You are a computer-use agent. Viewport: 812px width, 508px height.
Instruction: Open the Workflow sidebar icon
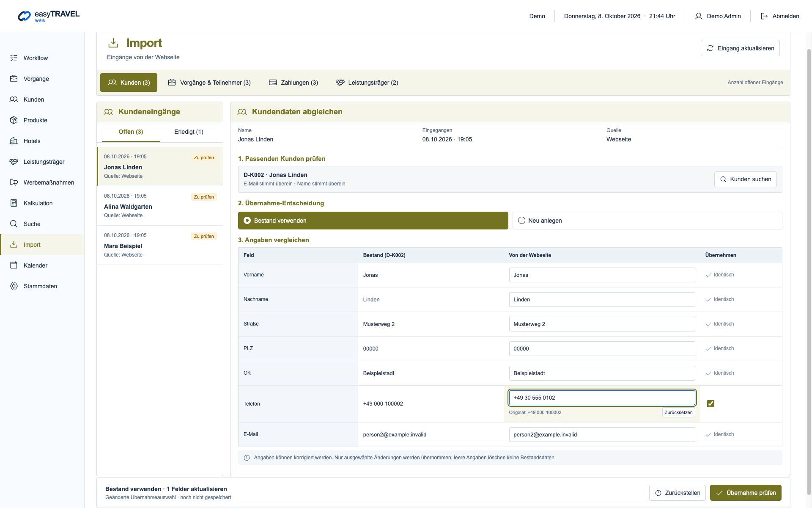[14, 58]
